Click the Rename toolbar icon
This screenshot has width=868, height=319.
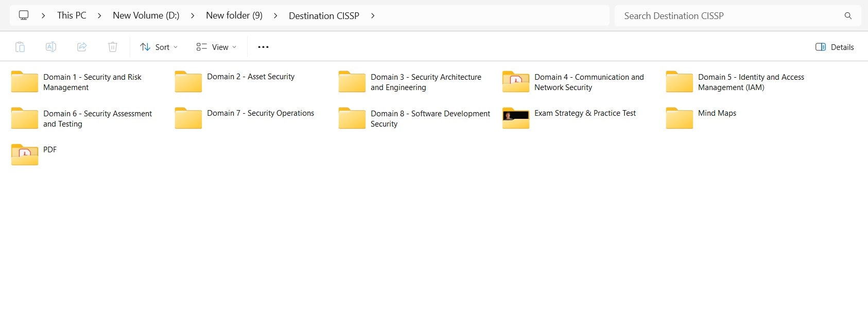(x=51, y=47)
